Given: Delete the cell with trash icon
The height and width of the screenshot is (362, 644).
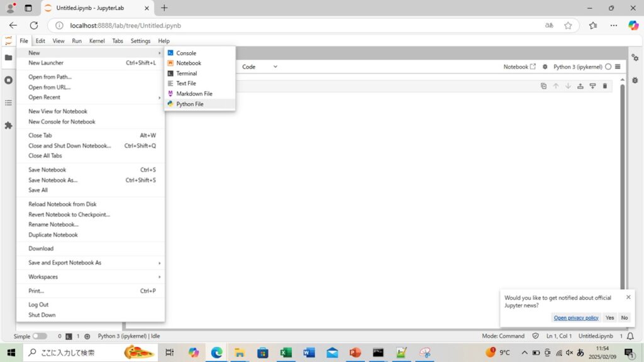Looking at the screenshot, I should (604, 85).
